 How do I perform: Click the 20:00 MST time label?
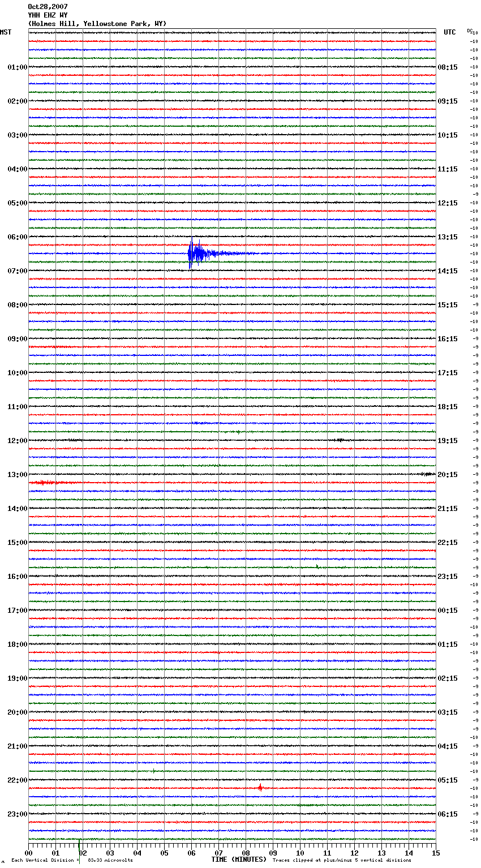[18, 712]
